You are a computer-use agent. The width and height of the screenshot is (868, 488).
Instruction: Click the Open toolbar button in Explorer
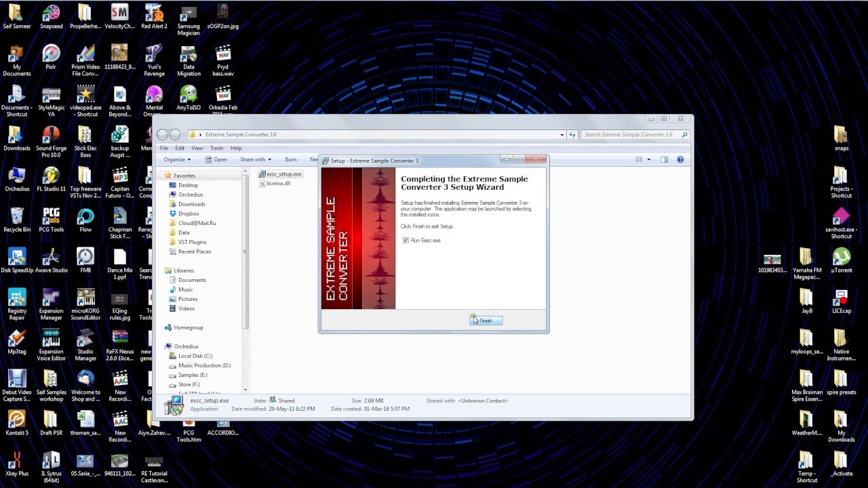tap(216, 159)
